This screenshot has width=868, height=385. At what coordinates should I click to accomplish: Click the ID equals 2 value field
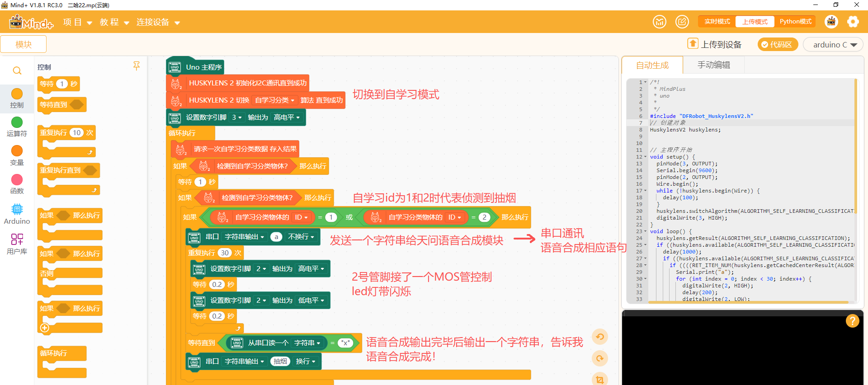[484, 217]
